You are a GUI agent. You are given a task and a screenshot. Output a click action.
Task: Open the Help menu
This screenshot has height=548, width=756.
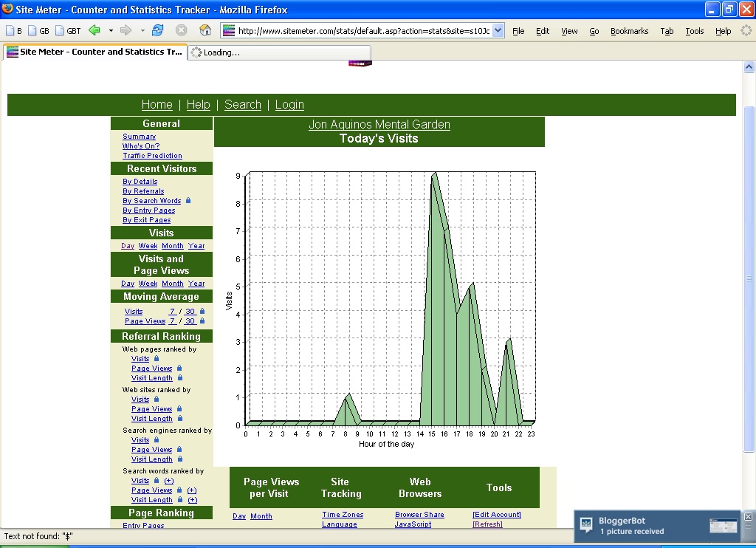[723, 31]
